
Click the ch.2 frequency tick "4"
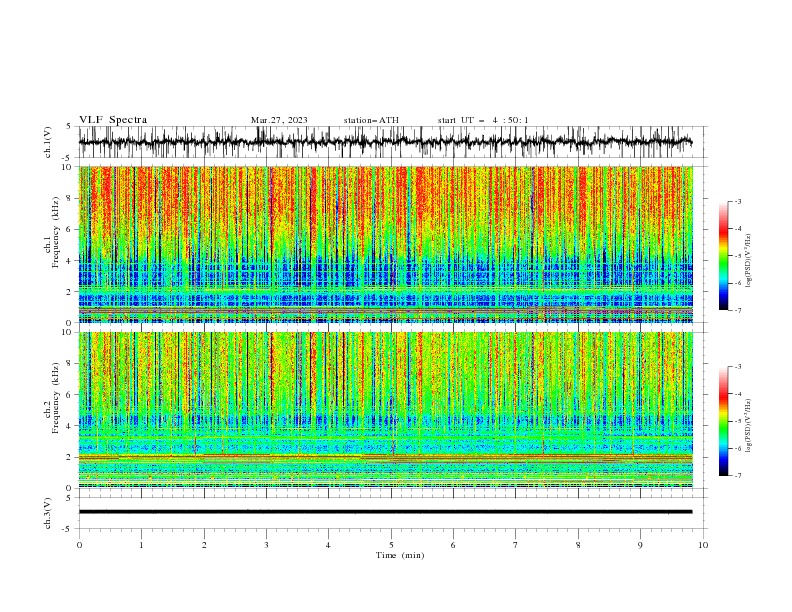click(x=69, y=426)
